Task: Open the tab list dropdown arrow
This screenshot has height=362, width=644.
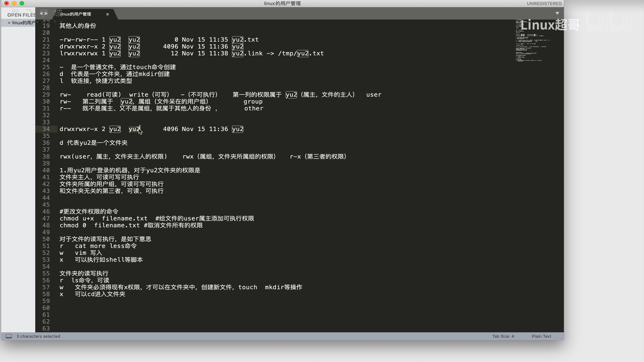Action: [x=557, y=13]
